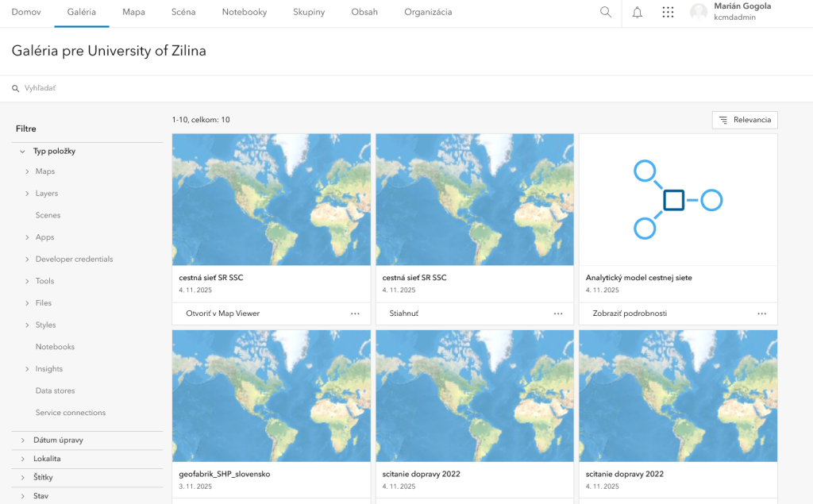813x504 pixels.
Task: Expand the Layers filter category
Action: 27,194
